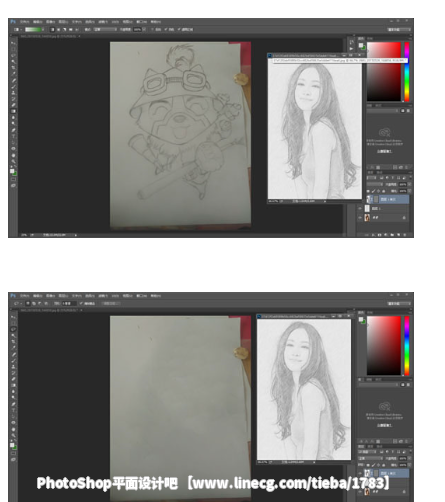Select the Healing Brush tool in the blank-paper window
445x502 pixels.
point(13,354)
